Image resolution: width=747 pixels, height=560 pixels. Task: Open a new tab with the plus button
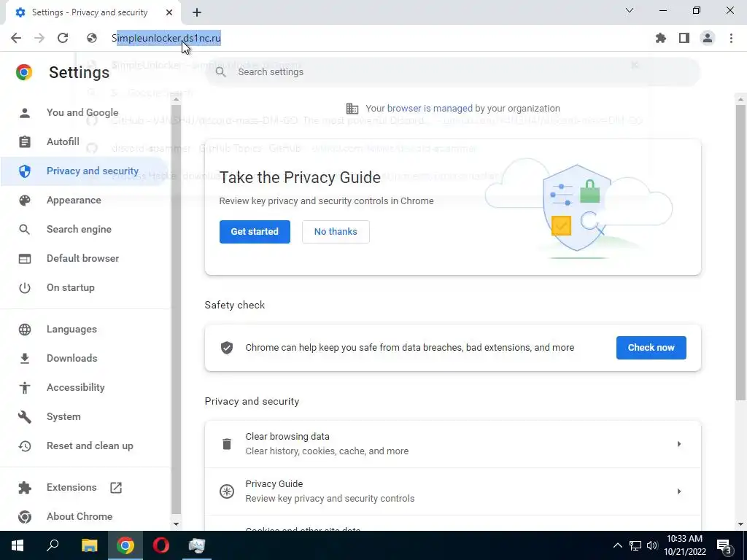coord(197,12)
